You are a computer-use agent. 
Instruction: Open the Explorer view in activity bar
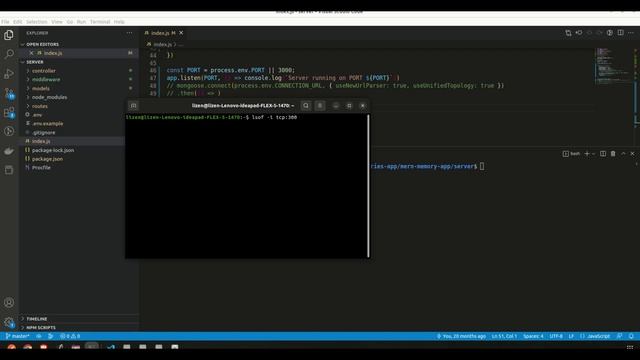tap(9, 35)
